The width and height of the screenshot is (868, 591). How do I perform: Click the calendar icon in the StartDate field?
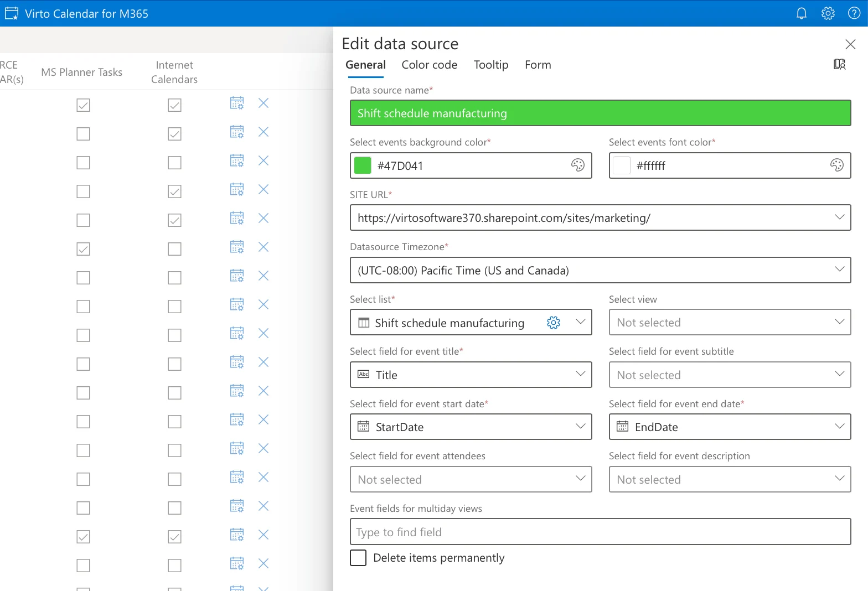click(363, 426)
